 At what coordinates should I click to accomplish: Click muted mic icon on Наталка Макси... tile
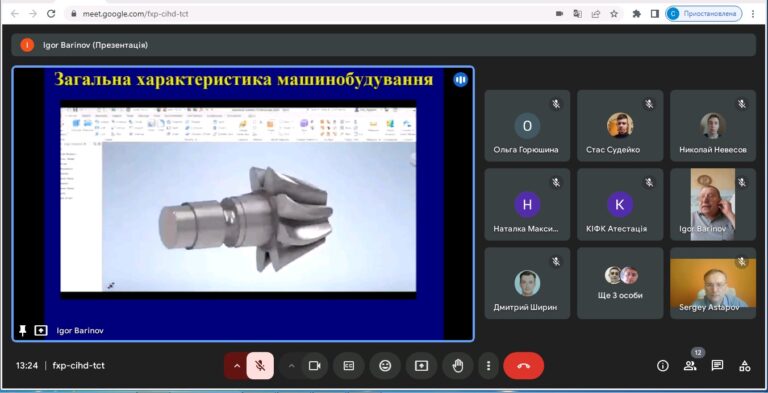(x=556, y=182)
